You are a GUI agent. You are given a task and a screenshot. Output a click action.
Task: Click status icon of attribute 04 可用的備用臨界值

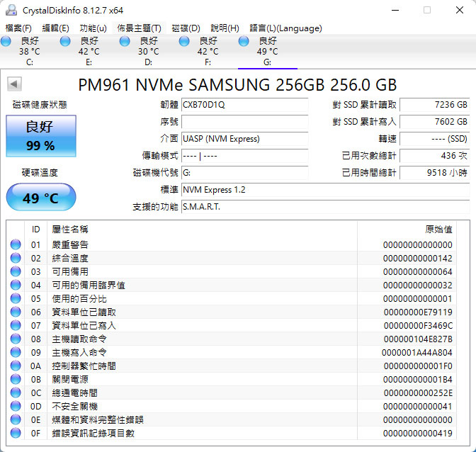coord(16,285)
